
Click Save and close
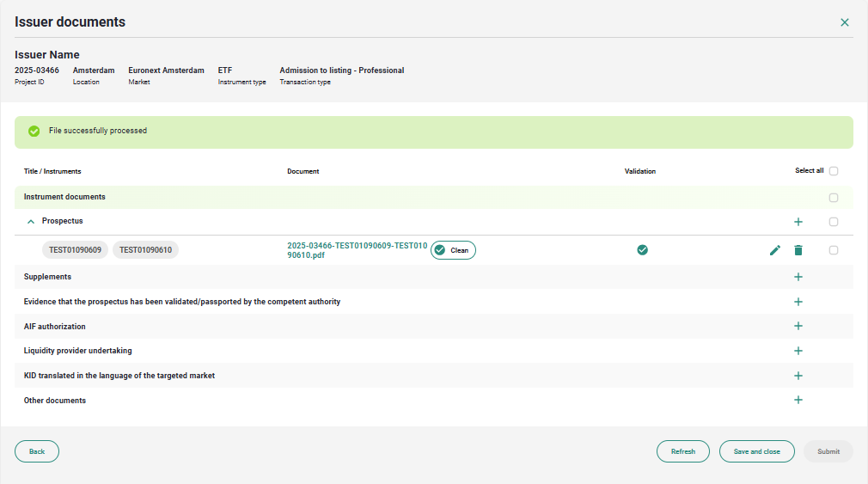click(x=757, y=451)
